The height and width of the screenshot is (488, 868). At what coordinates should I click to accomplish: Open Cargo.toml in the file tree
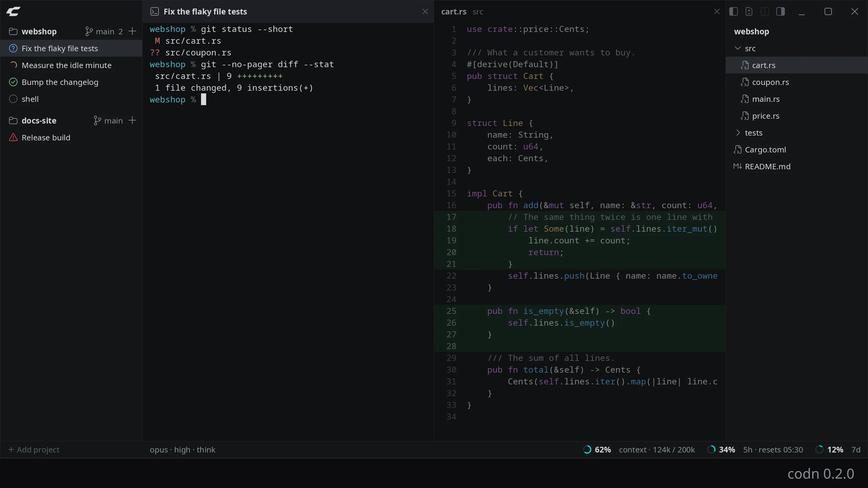tap(797, 149)
